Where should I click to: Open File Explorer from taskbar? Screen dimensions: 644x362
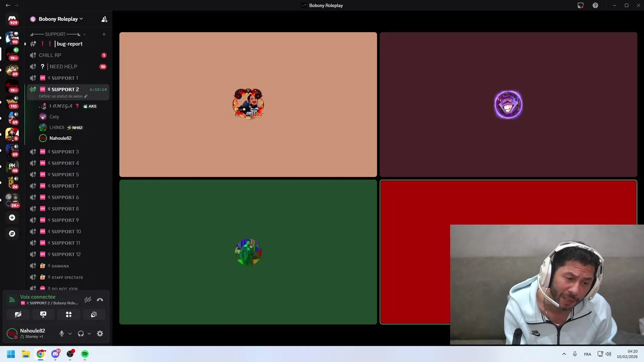[x=26, y=354]
